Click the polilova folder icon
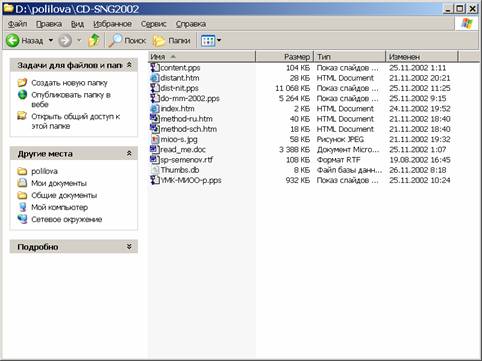Viewport: 482px width, 361px height. point(22,171)
